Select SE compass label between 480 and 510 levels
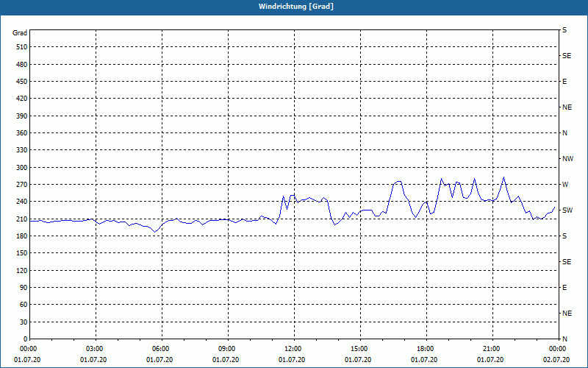 (567, 56)
